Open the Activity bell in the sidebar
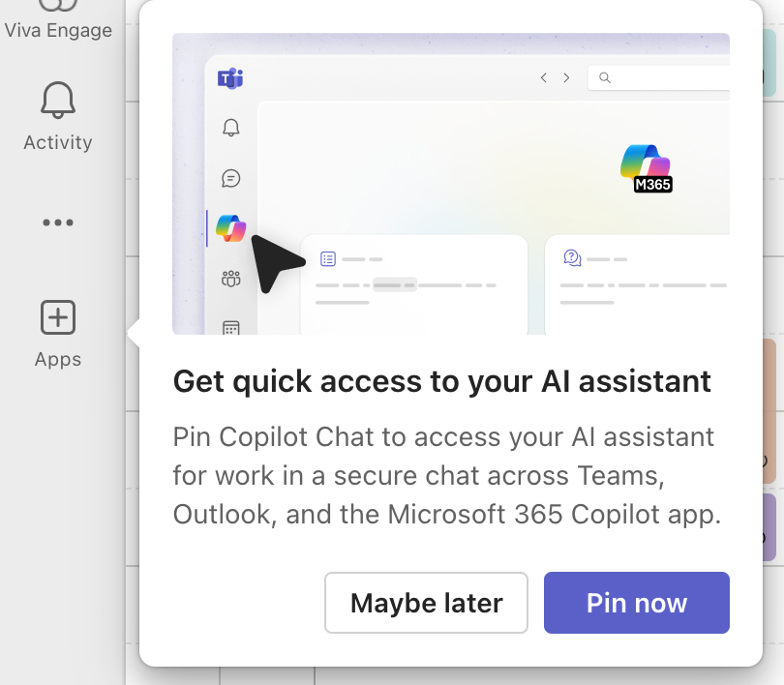 coord(57,116)
